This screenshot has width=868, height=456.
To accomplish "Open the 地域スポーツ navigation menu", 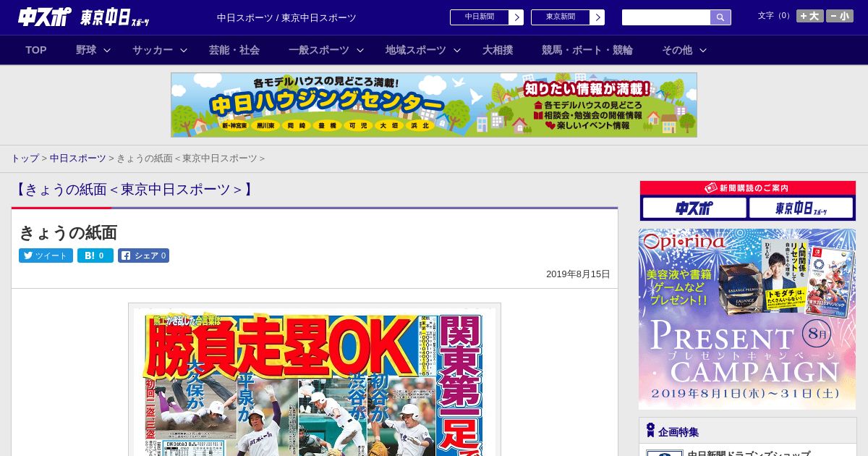I will (416, 50).
